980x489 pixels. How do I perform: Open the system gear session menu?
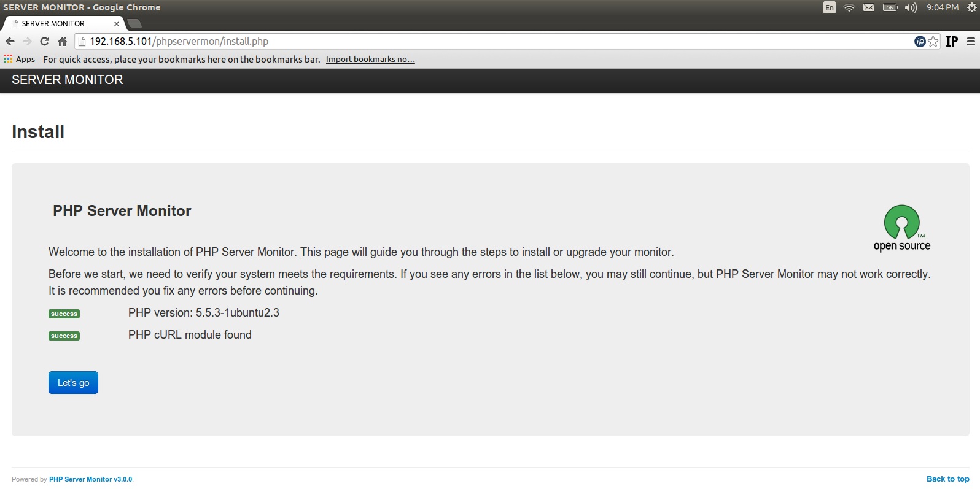(x=971, y=8)
